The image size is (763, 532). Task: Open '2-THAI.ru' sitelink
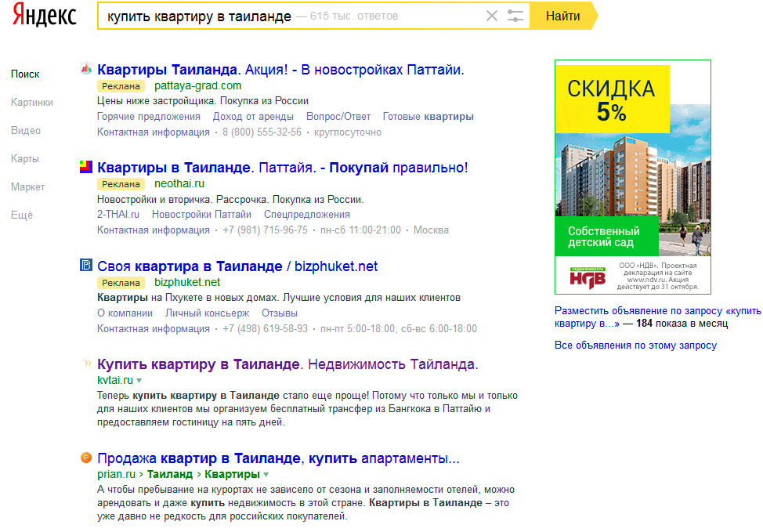[x=118, y=214]
